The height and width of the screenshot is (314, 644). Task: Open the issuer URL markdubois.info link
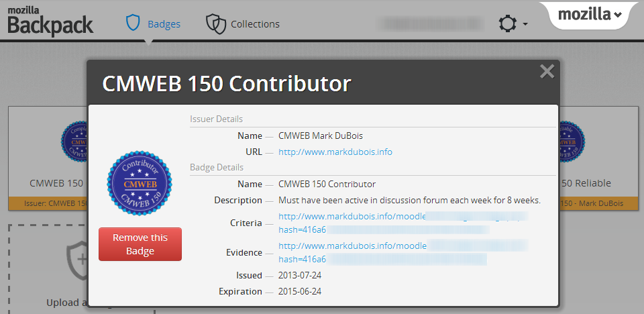click(x=335, y=152)
